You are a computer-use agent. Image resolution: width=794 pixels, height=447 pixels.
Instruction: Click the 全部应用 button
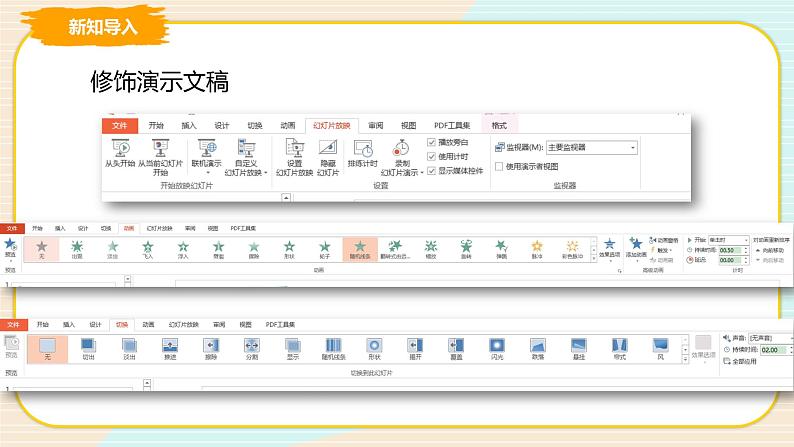pos(740,361)
